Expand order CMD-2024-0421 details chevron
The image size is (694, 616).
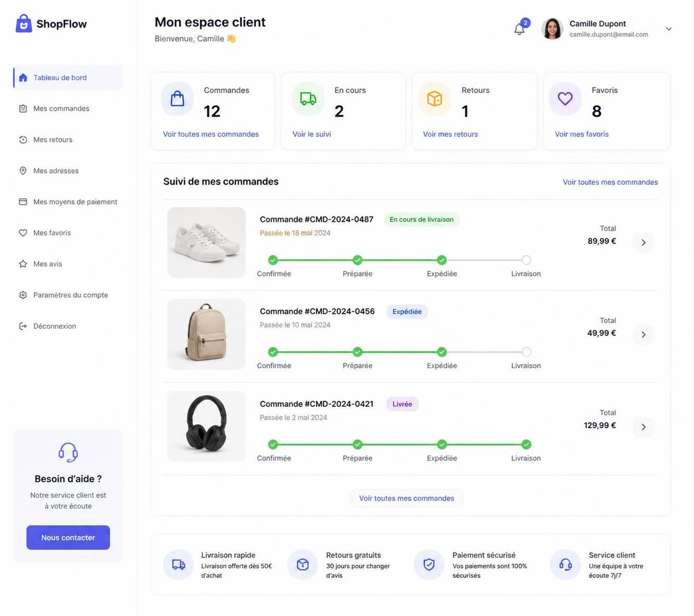tap(643, 427)
